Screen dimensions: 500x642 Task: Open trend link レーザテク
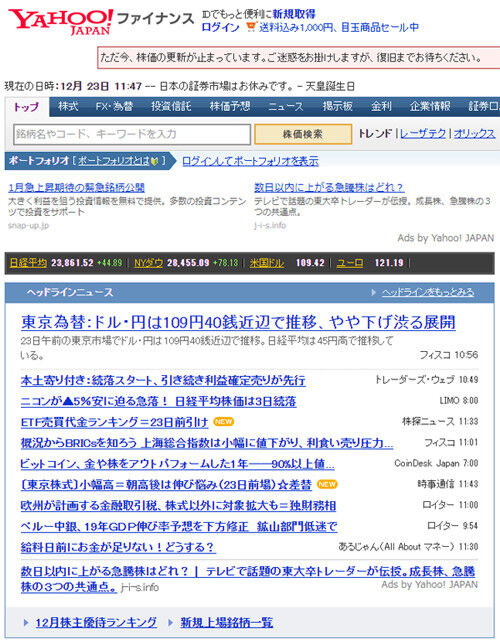point(423,133)
